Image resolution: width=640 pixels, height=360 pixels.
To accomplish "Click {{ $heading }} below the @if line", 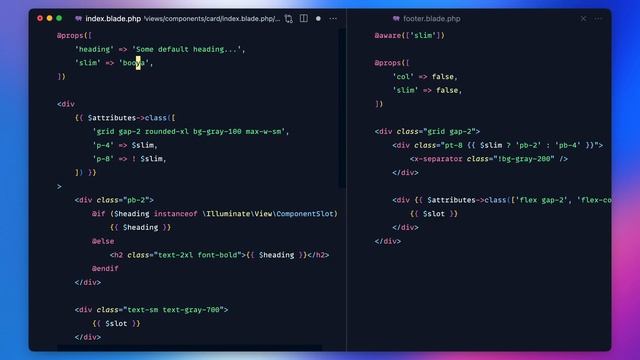I will (x=140, y=227).
